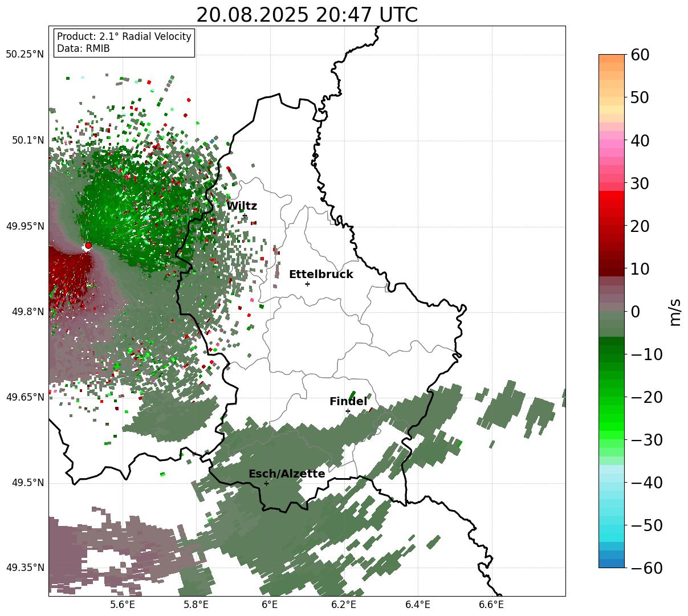688x616 pixels.
Task: Click the Ettelbruck city label
Action: tap(321, 275)
